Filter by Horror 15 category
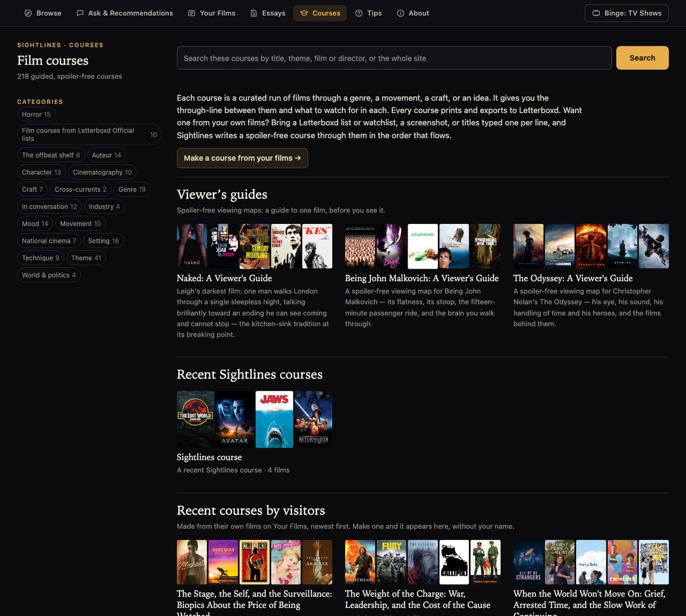This screenshot has width=686, height=616. 36,114
